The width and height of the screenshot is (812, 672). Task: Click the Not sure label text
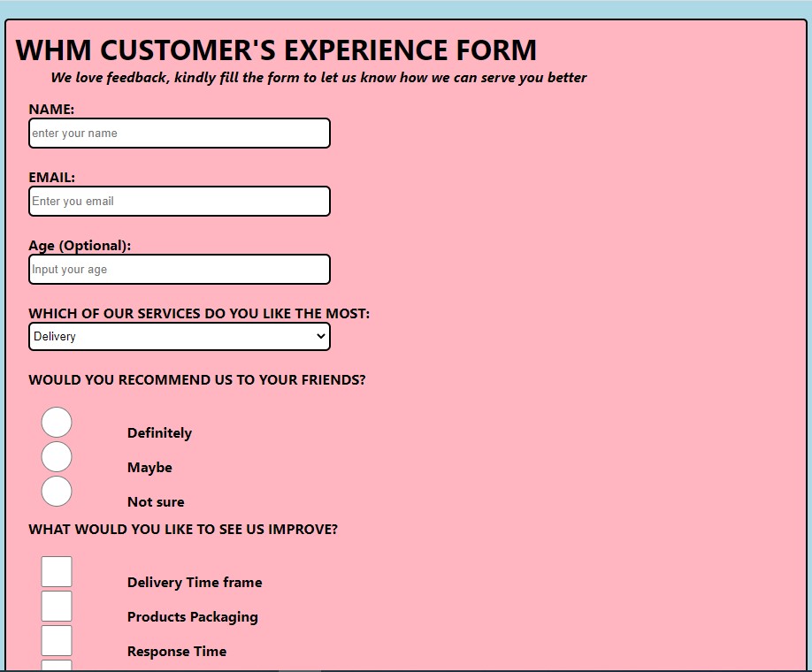pyautogui.click(x=156, y=502)
